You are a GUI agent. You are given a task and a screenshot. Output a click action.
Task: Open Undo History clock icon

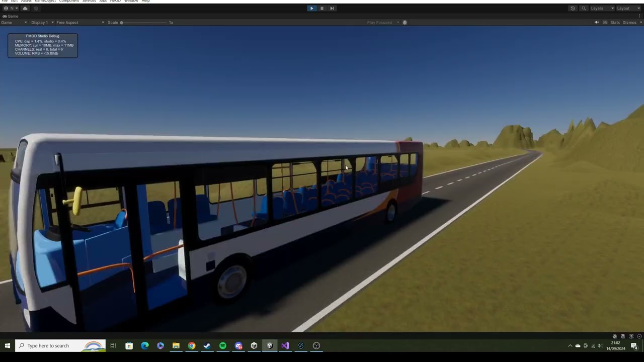pyautogui.click(x=573, y=8)
